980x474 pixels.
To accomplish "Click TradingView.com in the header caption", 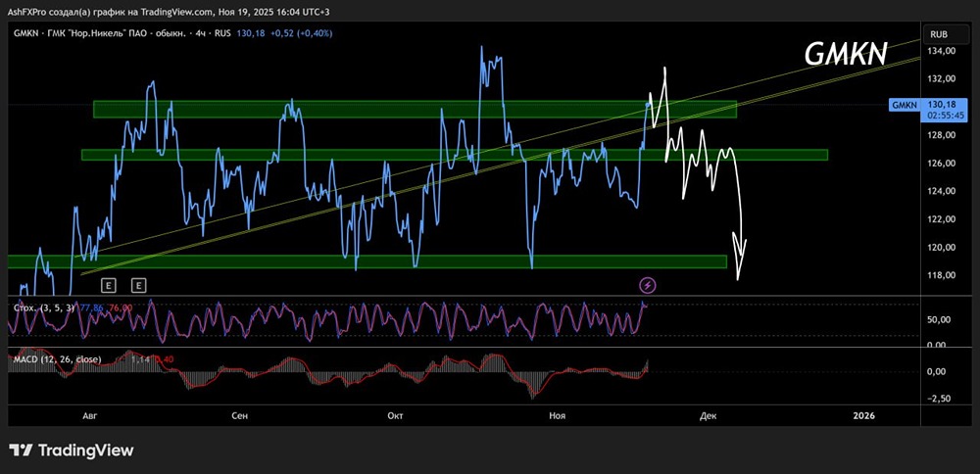I will (x=177, y=11).
